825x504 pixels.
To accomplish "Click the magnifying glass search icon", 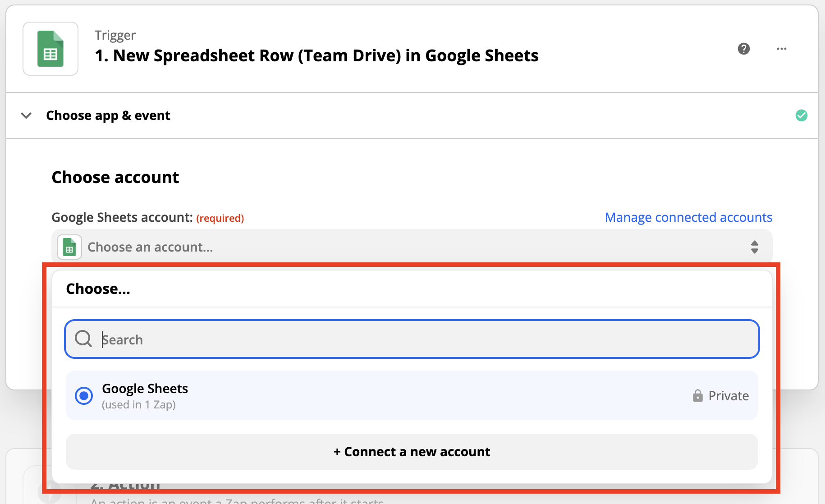I will coord(83,339).
